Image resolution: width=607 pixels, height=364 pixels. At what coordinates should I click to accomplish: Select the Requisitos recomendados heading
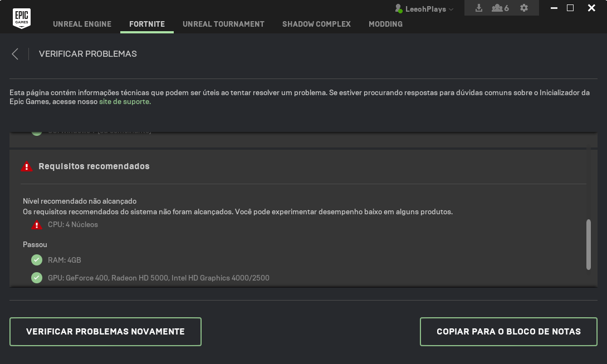(94, 166)
